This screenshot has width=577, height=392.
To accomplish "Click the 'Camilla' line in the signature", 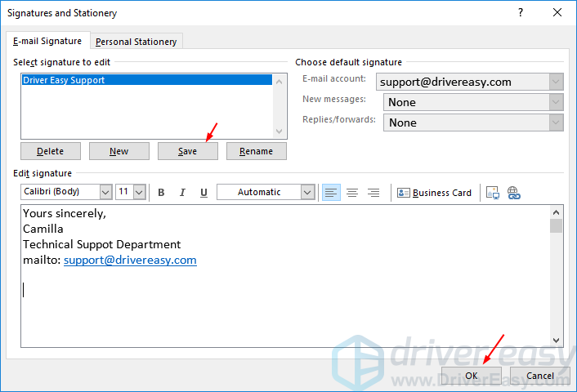I will point(43,229).
